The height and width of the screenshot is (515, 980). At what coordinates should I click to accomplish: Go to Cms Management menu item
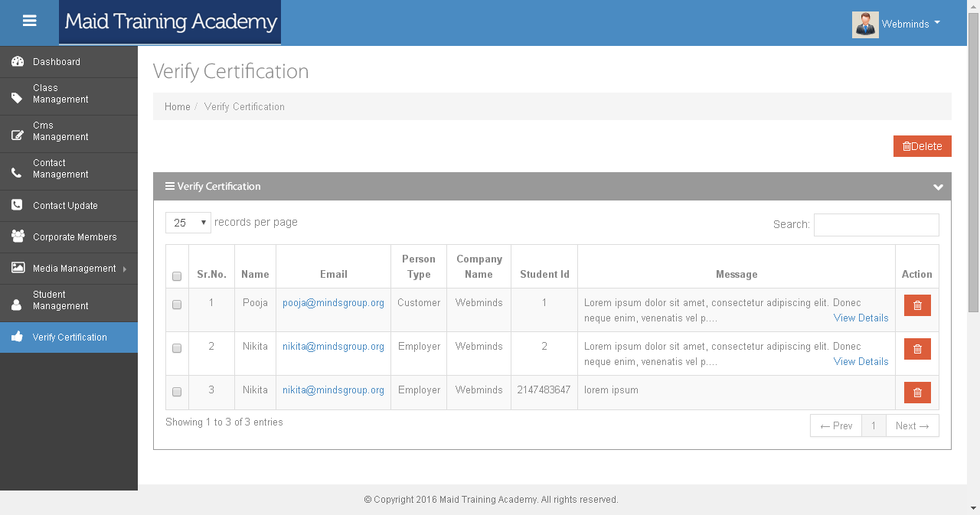[69, 134]
